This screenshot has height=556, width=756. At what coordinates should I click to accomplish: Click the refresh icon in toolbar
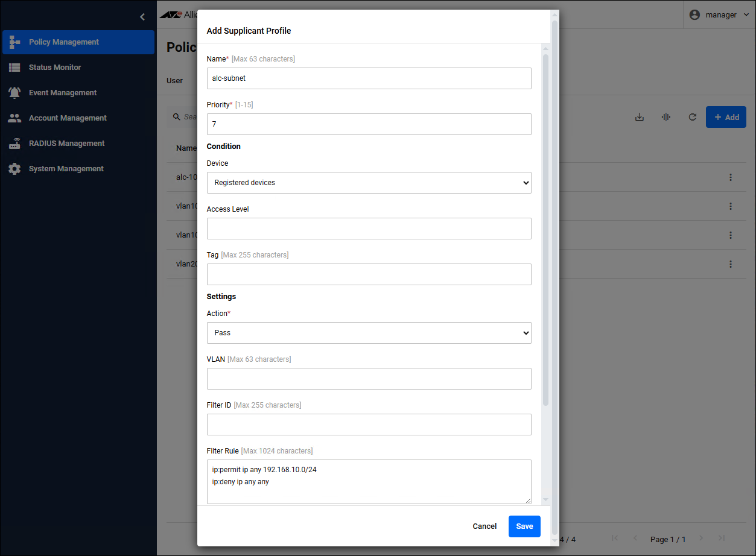coord(693,117)
